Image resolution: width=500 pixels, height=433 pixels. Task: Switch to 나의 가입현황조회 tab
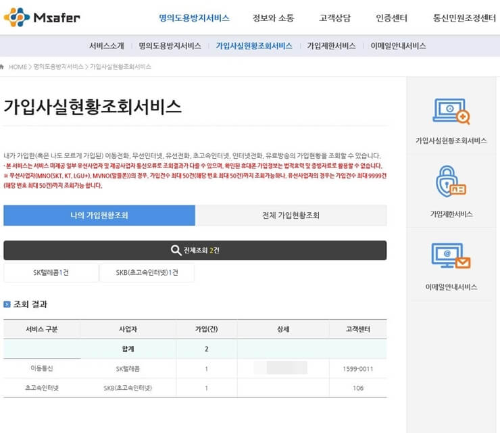(x=99, y=215)
